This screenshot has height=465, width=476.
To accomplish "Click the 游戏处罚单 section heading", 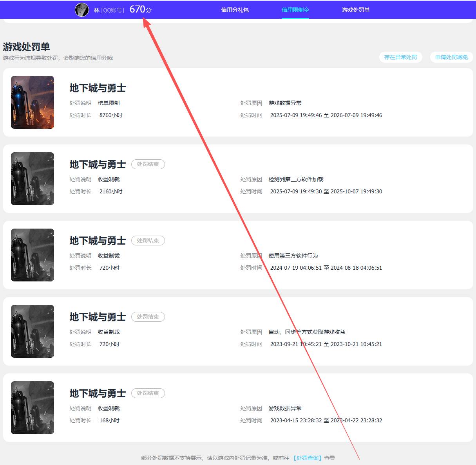I will click(x=26, y=47).
